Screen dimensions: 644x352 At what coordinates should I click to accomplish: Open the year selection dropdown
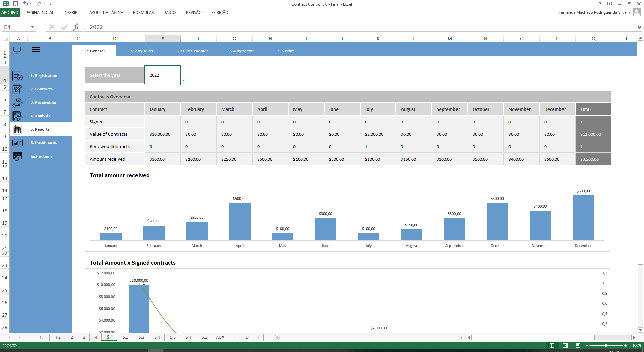(184, 81)
